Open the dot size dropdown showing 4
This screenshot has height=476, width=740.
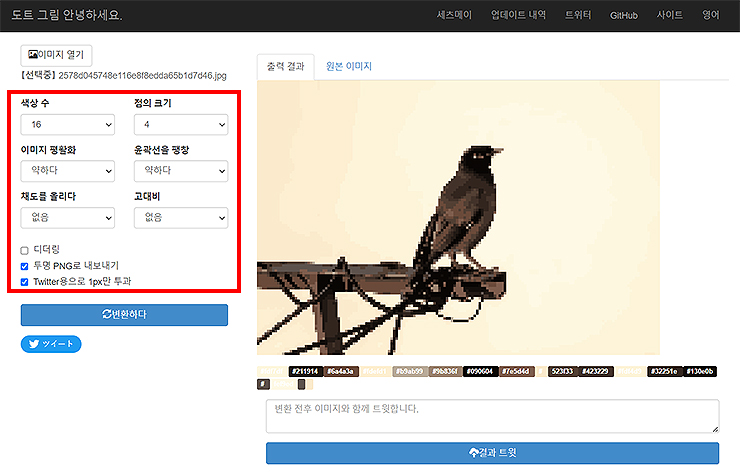tap(181, 125)
